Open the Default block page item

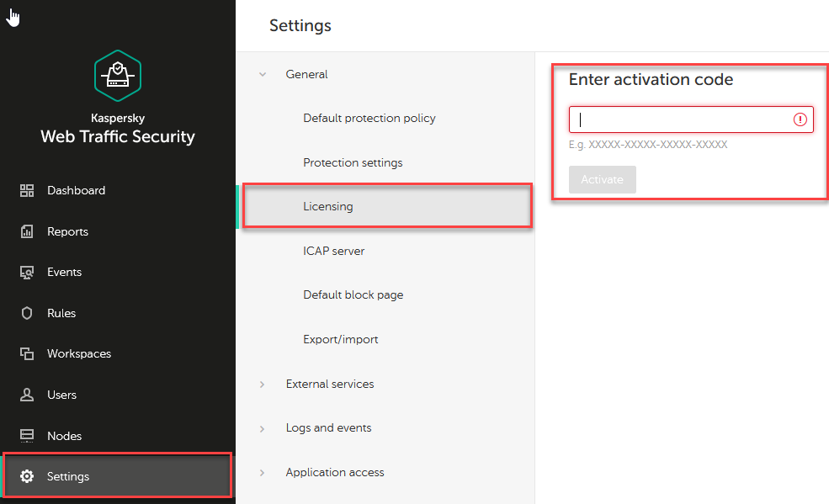point(353,295)
